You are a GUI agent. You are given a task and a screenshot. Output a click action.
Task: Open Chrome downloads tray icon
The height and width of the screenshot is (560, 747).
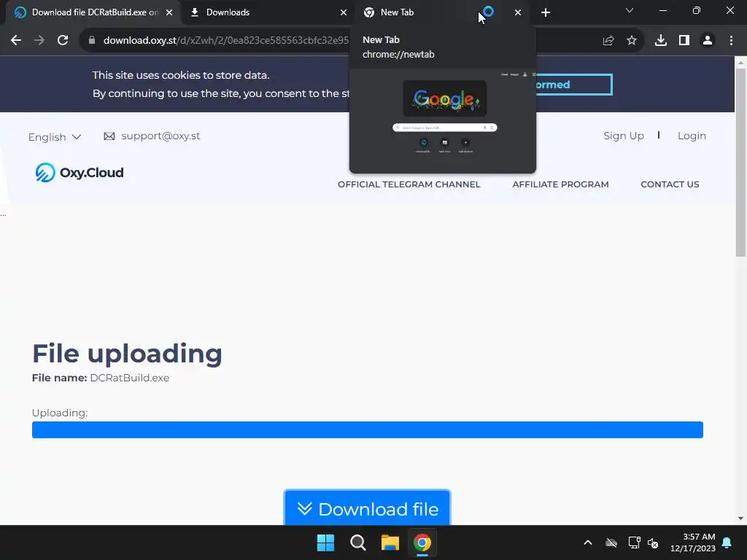point(661,41)
